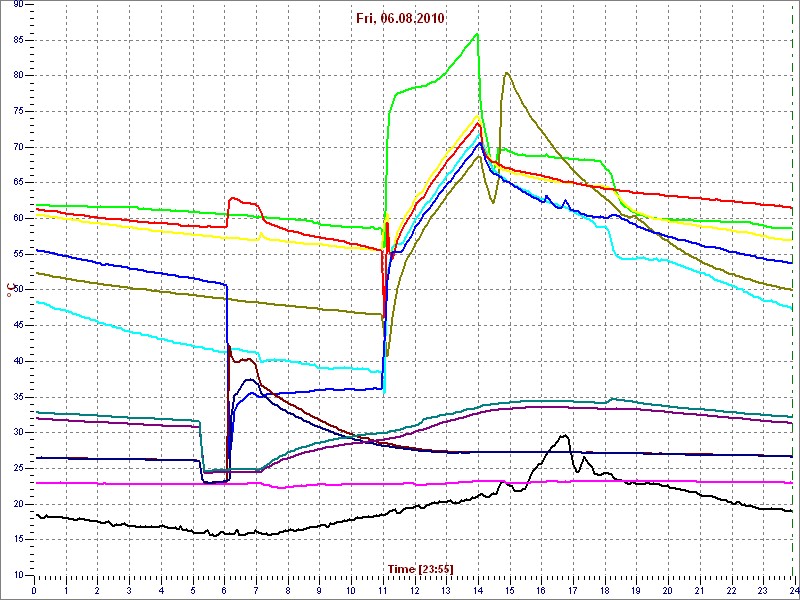Click hour 13 on the time axis
Viewport: 800px width, 600px height.
coord(446,591)
